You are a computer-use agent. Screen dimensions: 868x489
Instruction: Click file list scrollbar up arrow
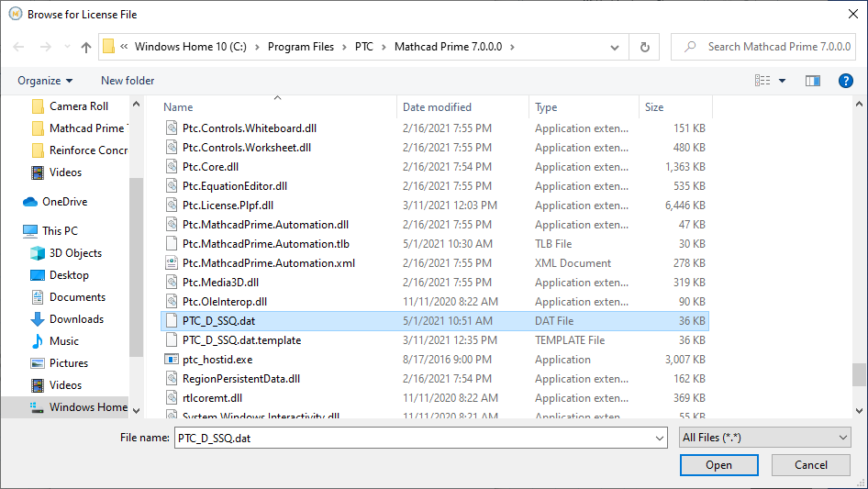[859, 104]
